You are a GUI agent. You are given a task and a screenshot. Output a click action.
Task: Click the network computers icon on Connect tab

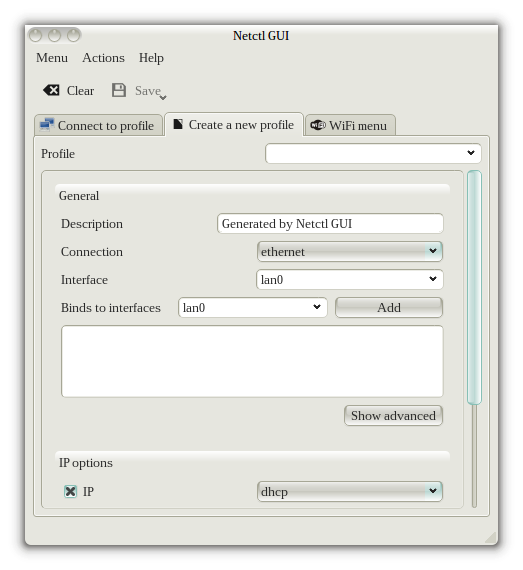47,125
